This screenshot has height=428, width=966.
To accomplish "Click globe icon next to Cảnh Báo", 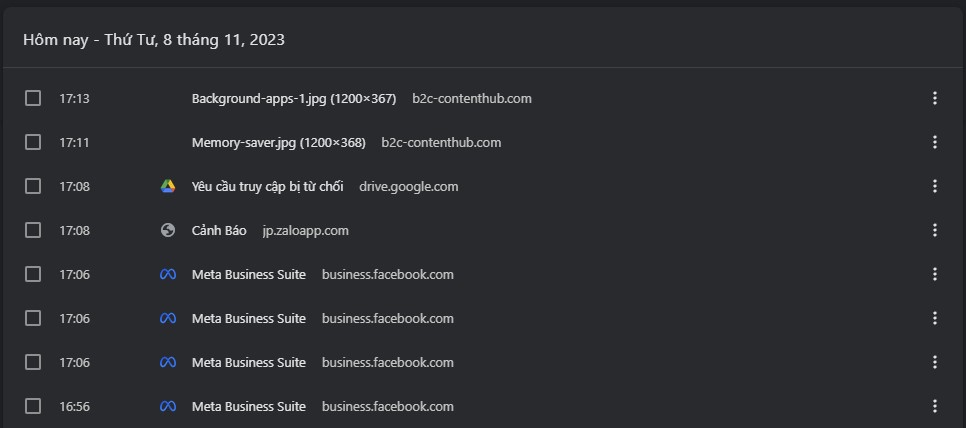I will (x=168, y=230).
